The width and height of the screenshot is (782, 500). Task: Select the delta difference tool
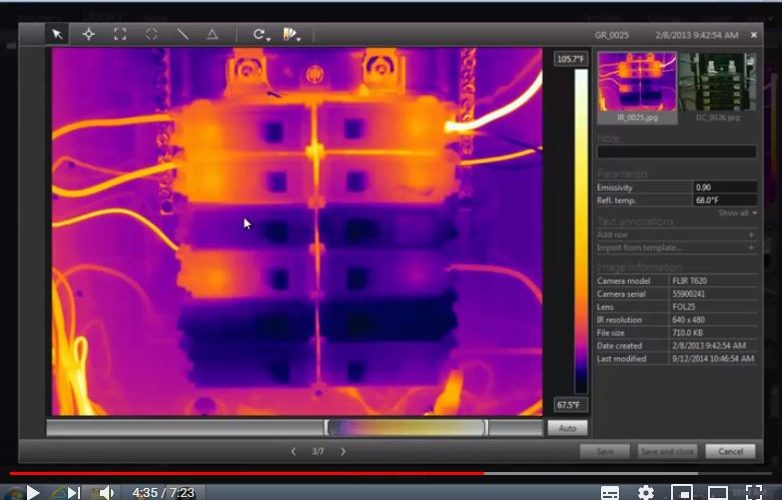(x=212, y=34)
